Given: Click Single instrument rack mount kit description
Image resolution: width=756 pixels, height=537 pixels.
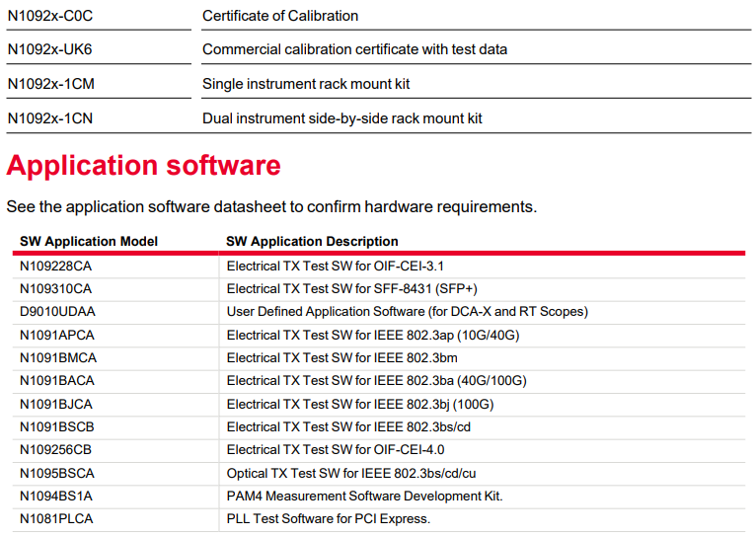Looking at the screenshot, I should [306, 84].
